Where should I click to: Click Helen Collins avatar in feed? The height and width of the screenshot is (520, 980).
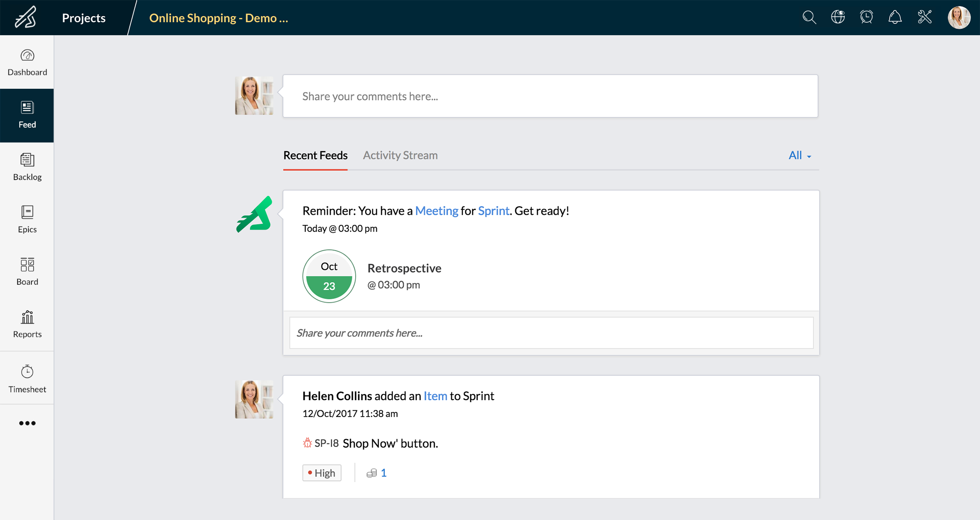coord(254,399)
